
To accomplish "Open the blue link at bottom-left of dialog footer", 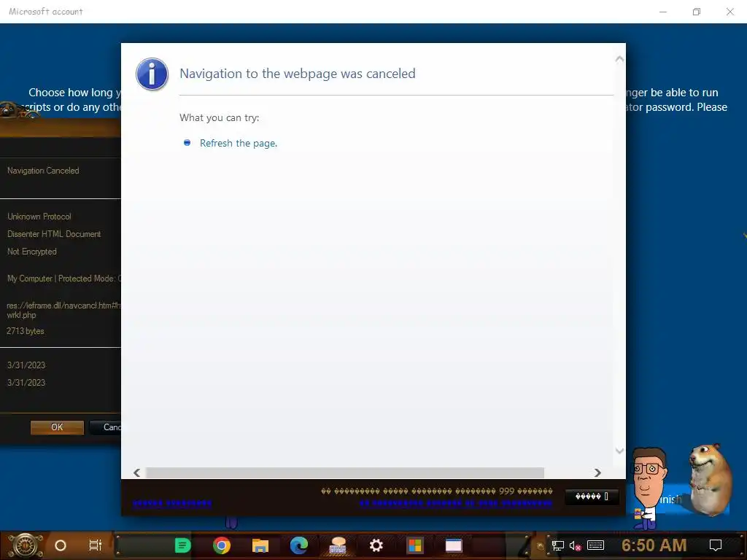I will [x=172, y=503].
